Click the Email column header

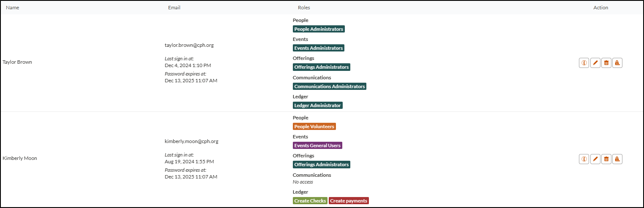pyautogui.click(x=174, y=8)
